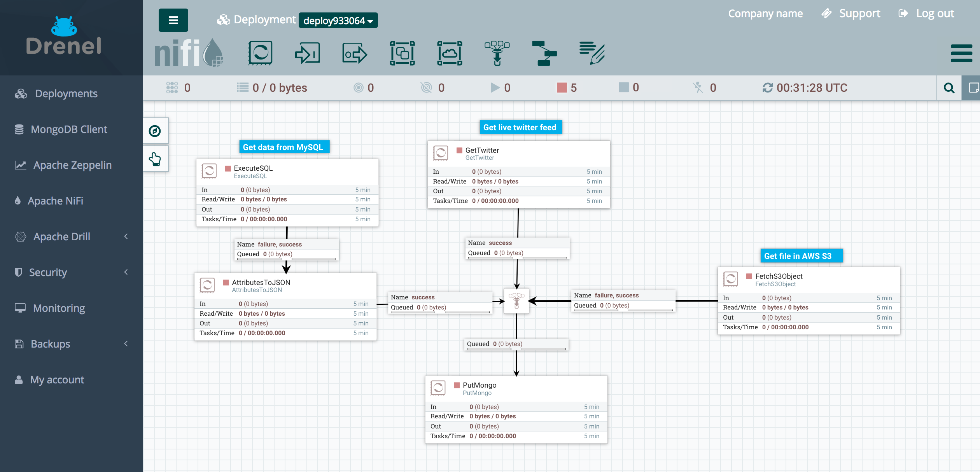Viewport: 980px width, 472px height.
Task: Click the refresh icon beside UTC time
Action: [x=768, y=88]
